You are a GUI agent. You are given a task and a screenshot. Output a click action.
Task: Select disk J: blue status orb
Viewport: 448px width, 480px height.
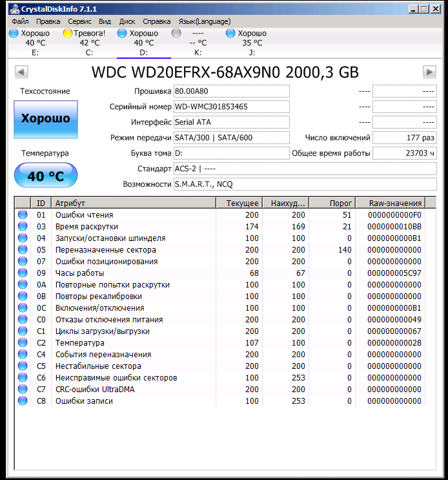pyautogui.click(x=230, y=33)
